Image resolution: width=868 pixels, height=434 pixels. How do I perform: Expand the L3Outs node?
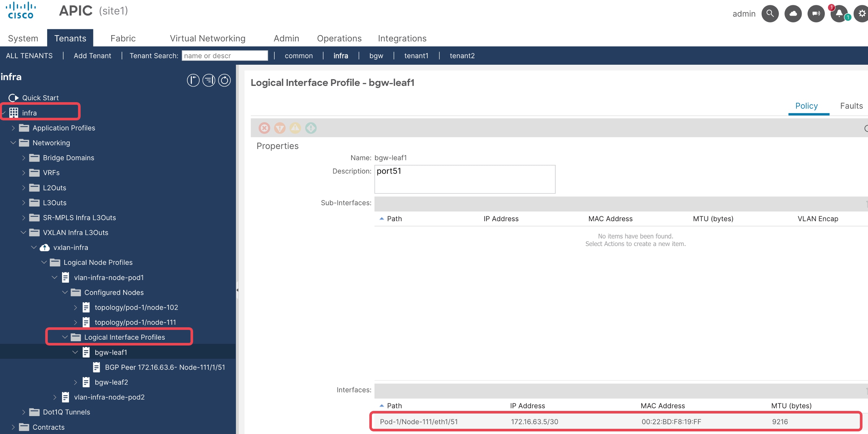click(24, 203)
